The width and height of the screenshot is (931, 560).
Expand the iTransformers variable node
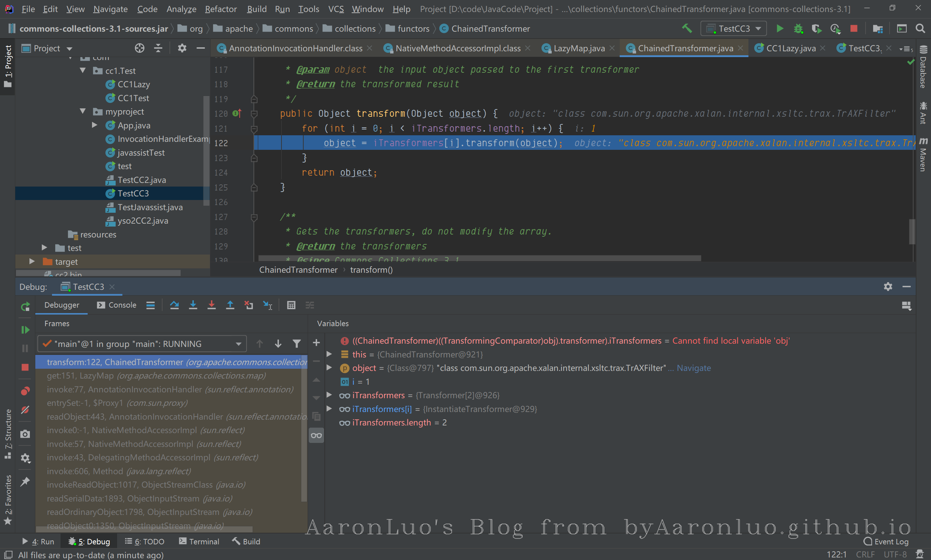pos(329,395)
